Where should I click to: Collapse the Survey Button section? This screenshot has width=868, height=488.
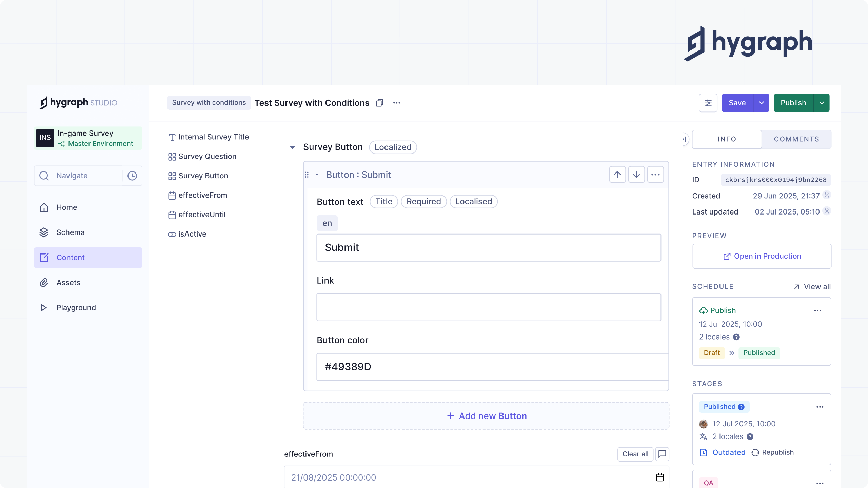tap(292, 147)
